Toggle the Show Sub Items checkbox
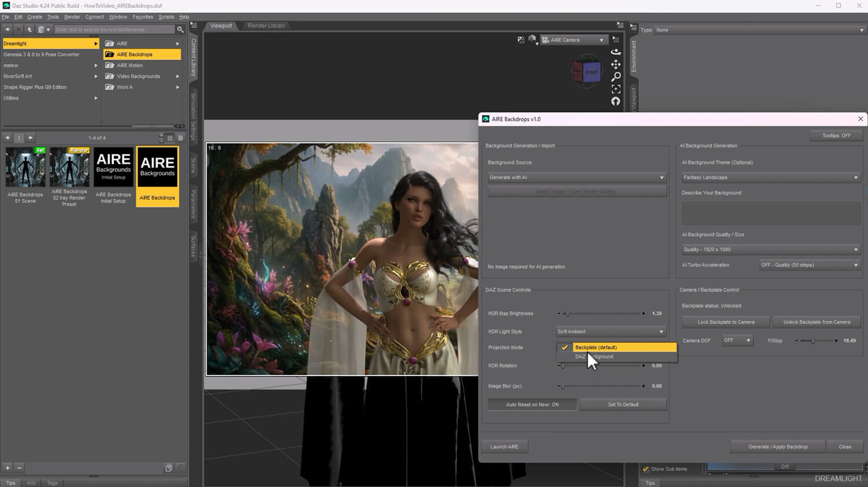The image size is (868, 487). tap(646, 469)
